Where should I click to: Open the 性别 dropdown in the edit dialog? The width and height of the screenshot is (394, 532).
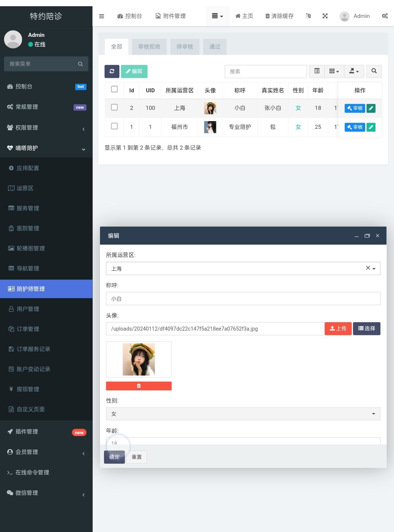click(243, 414)
